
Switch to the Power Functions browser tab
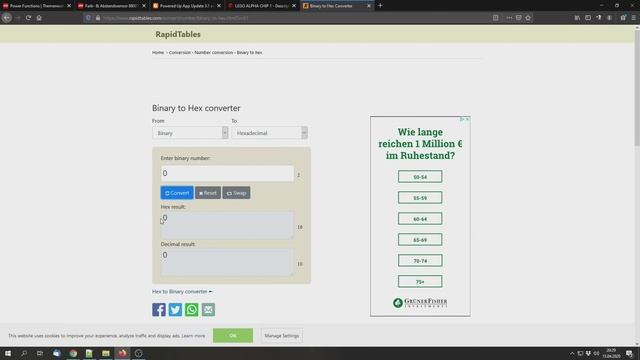point(33,6)
